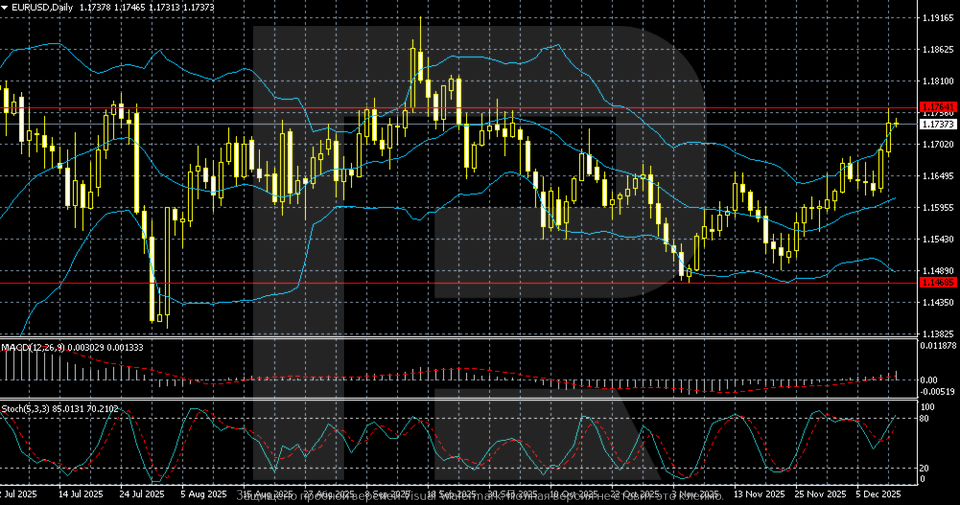The width and height of the screenshot is (960, 505).
Task: Click the red 1.17641 price label
Action: pos(937,106)
